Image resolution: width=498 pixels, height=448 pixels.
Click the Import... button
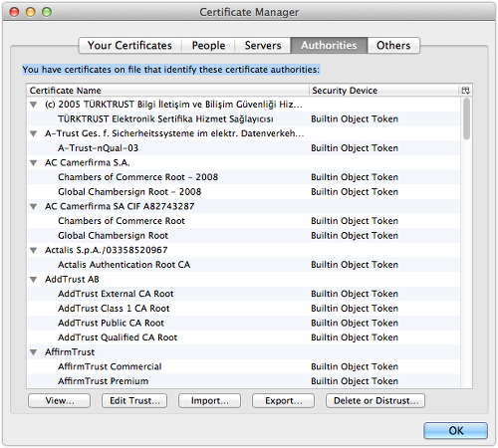click(210, 401)
